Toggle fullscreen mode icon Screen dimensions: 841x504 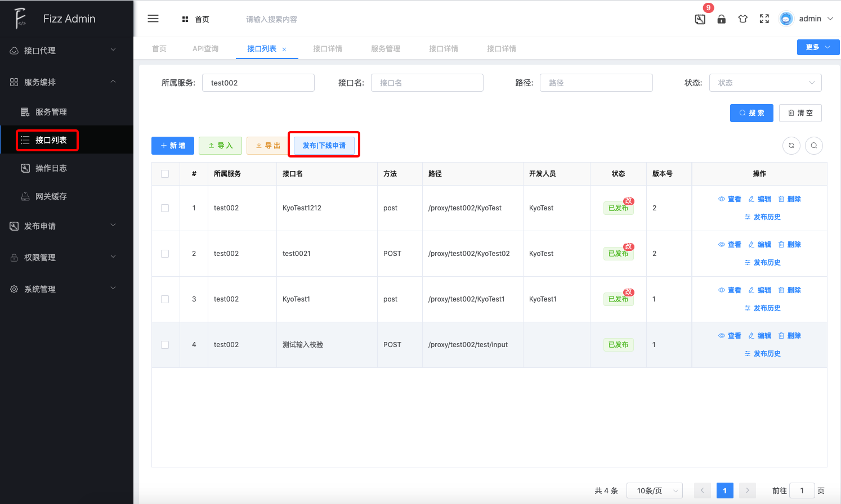[764, 19]
